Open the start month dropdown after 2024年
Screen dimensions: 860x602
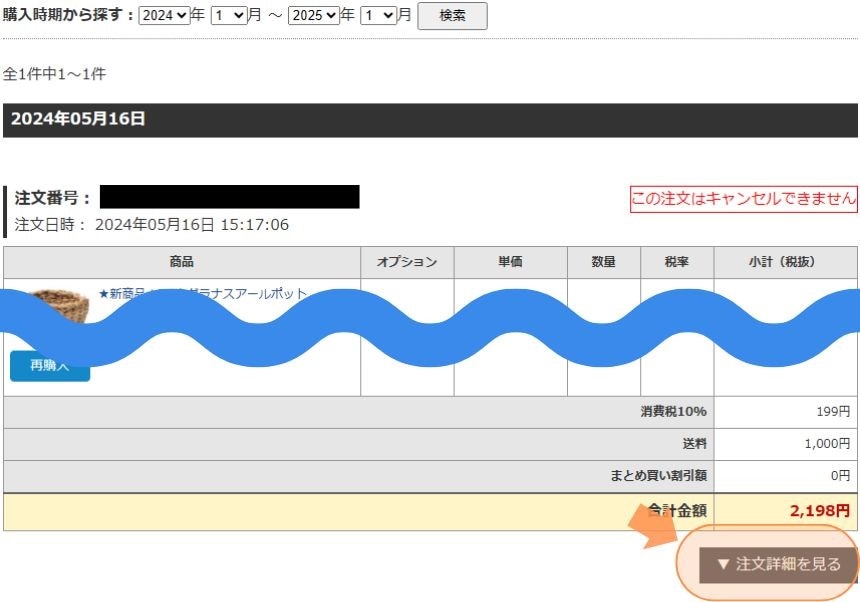228,16
